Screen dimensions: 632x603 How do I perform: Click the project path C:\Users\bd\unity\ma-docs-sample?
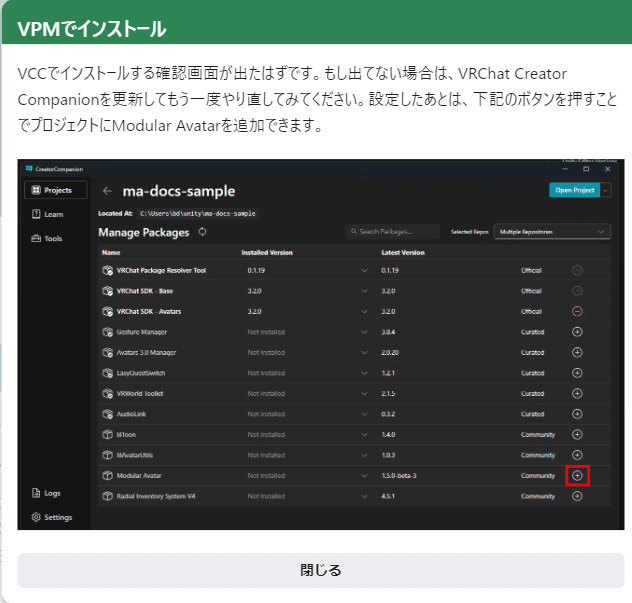click(198, 213)
